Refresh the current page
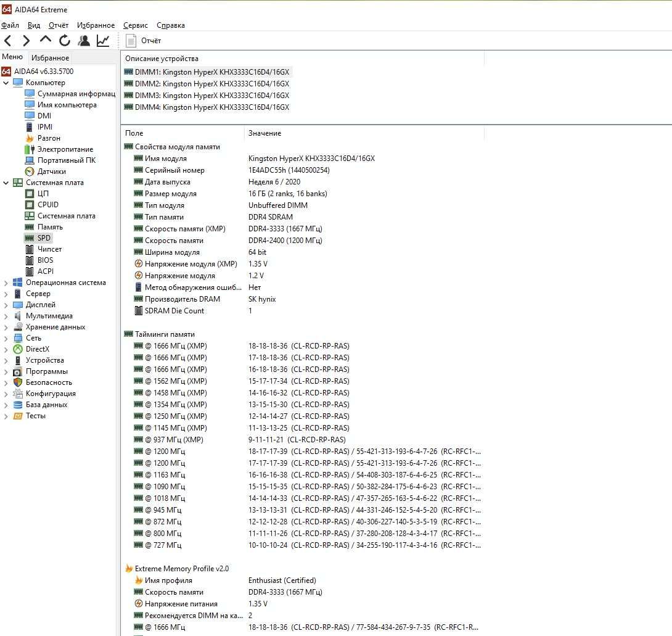 click(65, 41)
